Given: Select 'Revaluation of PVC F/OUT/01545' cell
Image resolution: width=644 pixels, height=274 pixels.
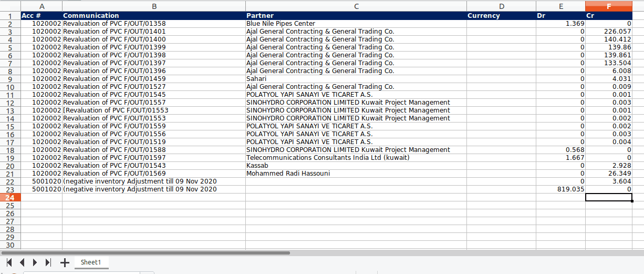Looking at the screenshot, I should pos(154,95).
